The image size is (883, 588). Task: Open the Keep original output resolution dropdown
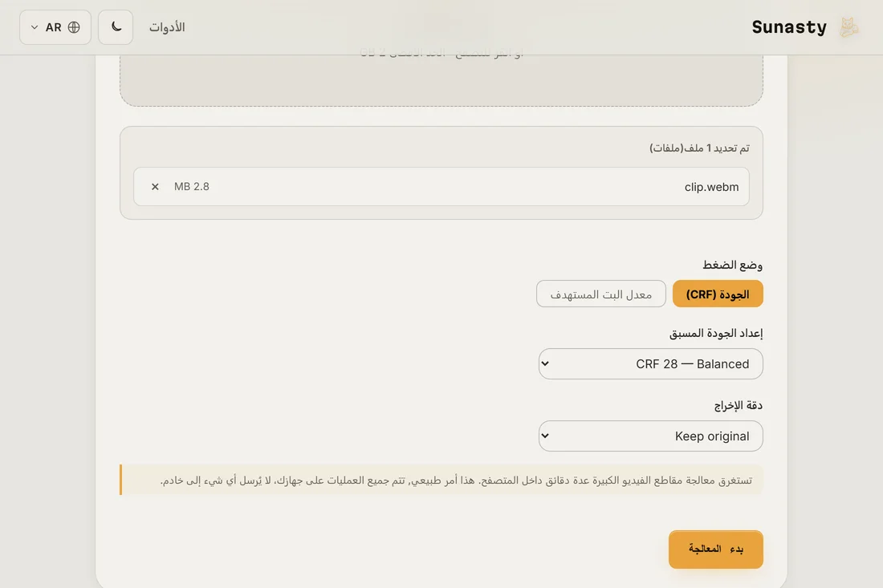(x=650, y=436)
